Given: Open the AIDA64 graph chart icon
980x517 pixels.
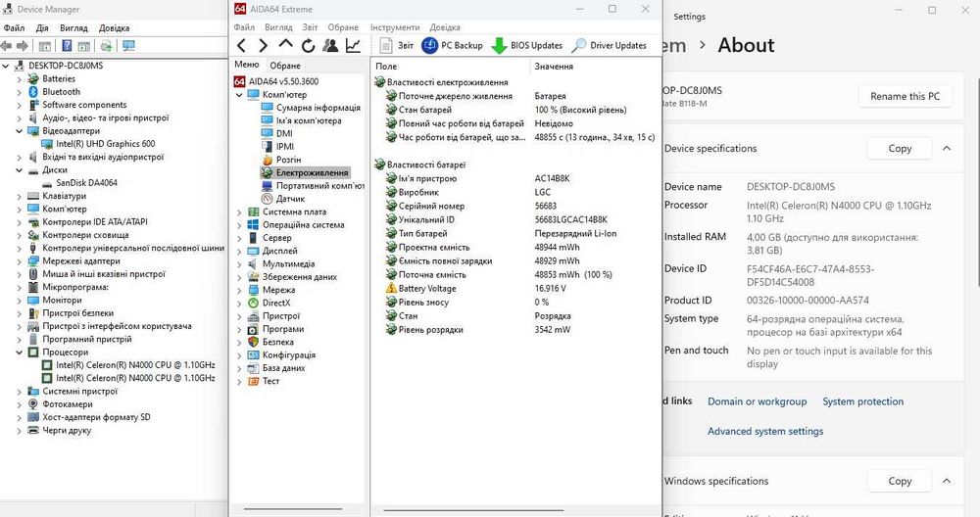Looking at the screenshot, I should pos(353,46).
